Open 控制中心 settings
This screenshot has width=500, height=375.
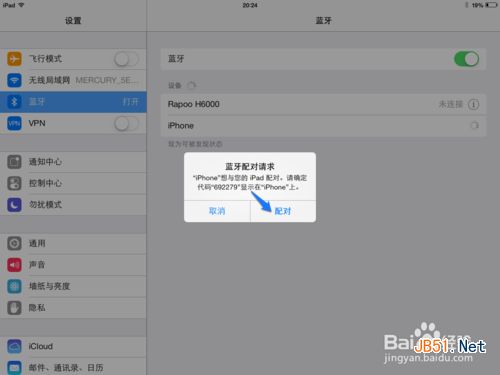coord(73,183)
